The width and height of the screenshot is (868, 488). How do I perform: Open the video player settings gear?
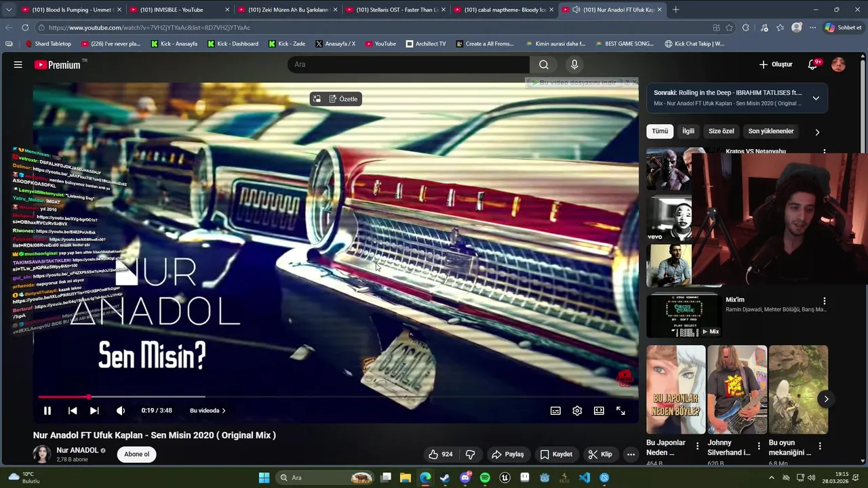click(x=577, y=411)
